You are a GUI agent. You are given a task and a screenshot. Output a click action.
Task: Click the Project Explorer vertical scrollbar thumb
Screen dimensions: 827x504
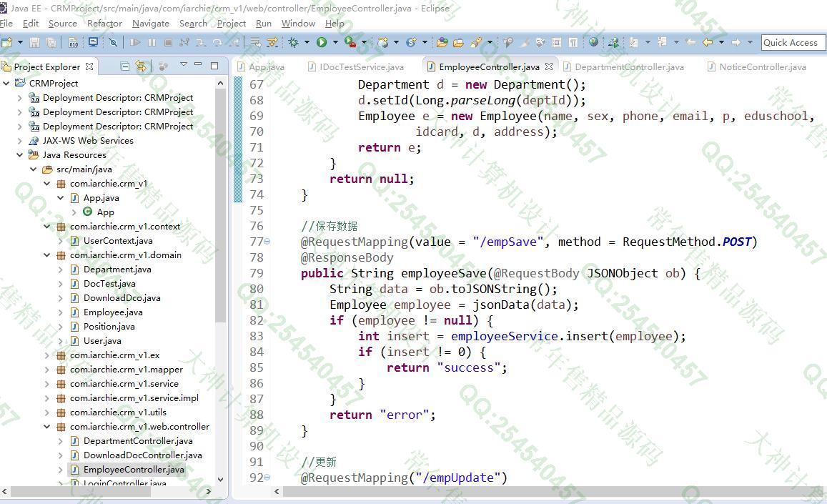click(x=220, y=206)
